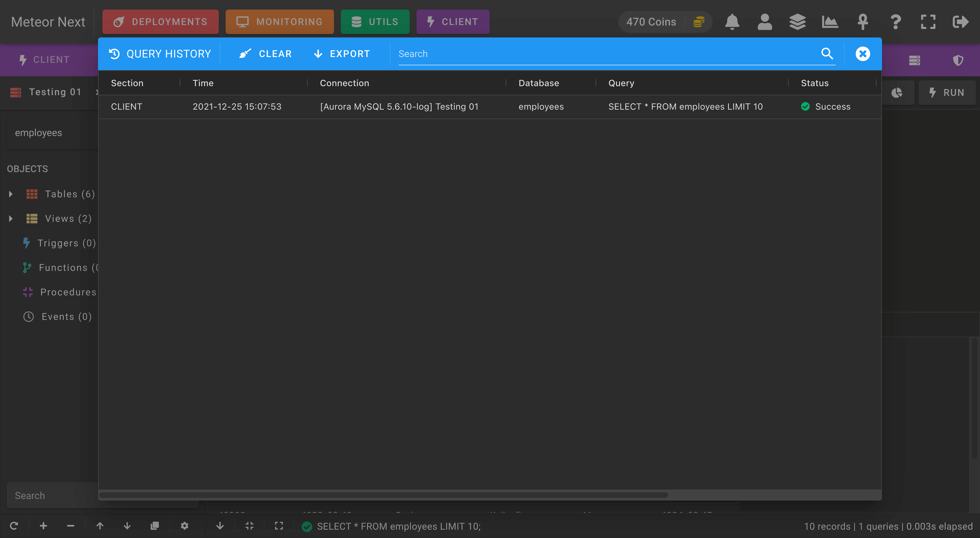Click the up arrow in bottom toolbar
This screenshot has height=538, width=980.
(100, 526)
